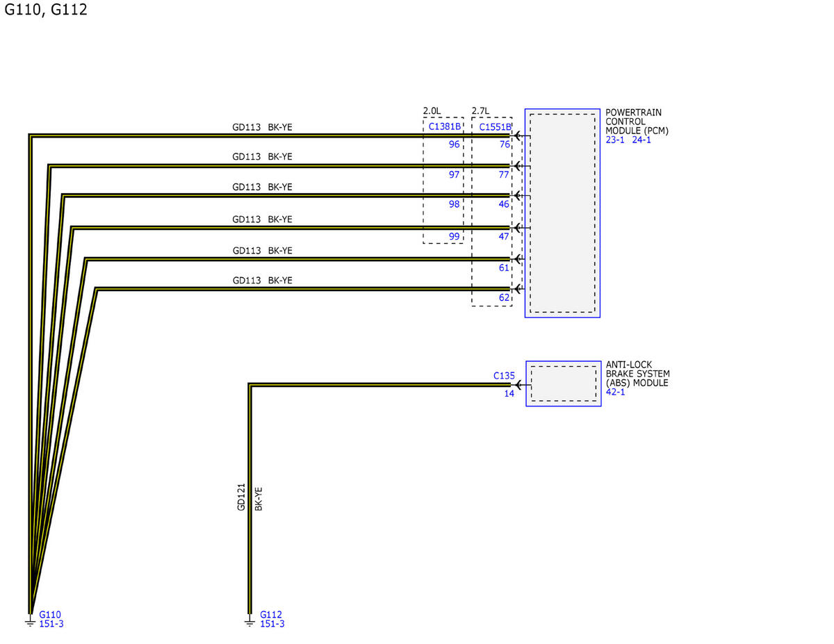Click the connector terminal arrow at C135
This screenshot has width=834, height=644.
pos(518,384)
